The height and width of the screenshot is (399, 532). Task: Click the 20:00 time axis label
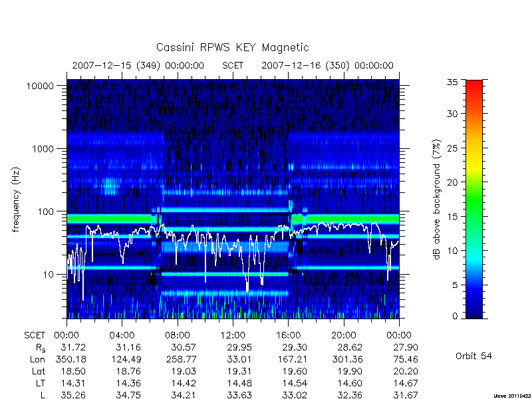pos(344,335)
